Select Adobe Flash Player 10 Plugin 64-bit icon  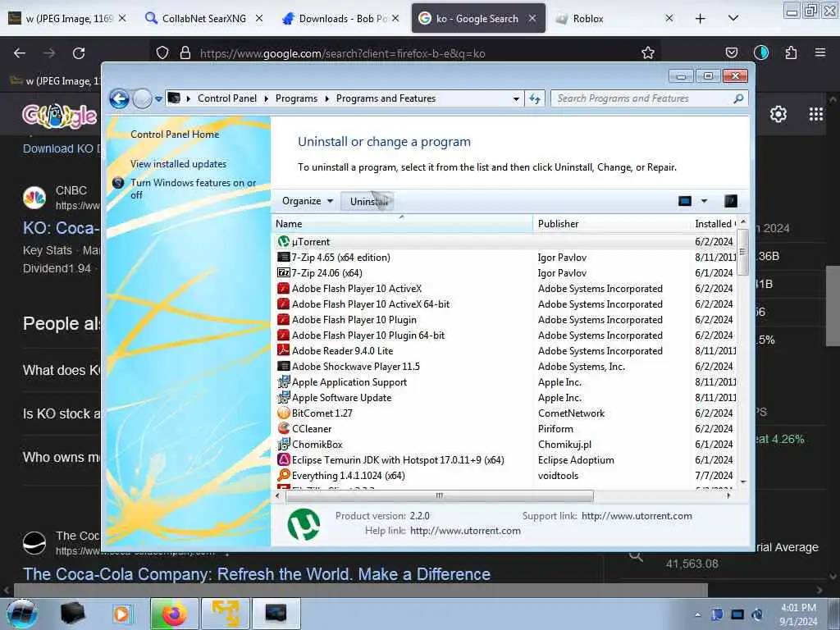point(283,336)
